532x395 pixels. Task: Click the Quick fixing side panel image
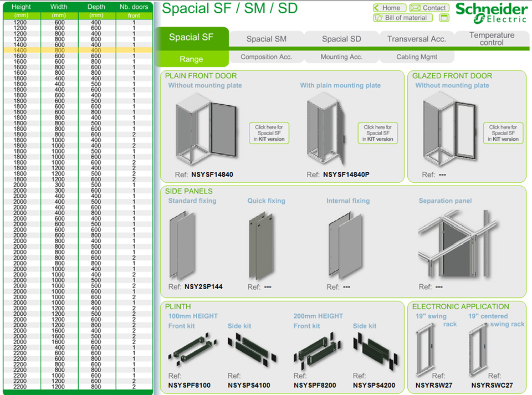click(x=262, y=245)
